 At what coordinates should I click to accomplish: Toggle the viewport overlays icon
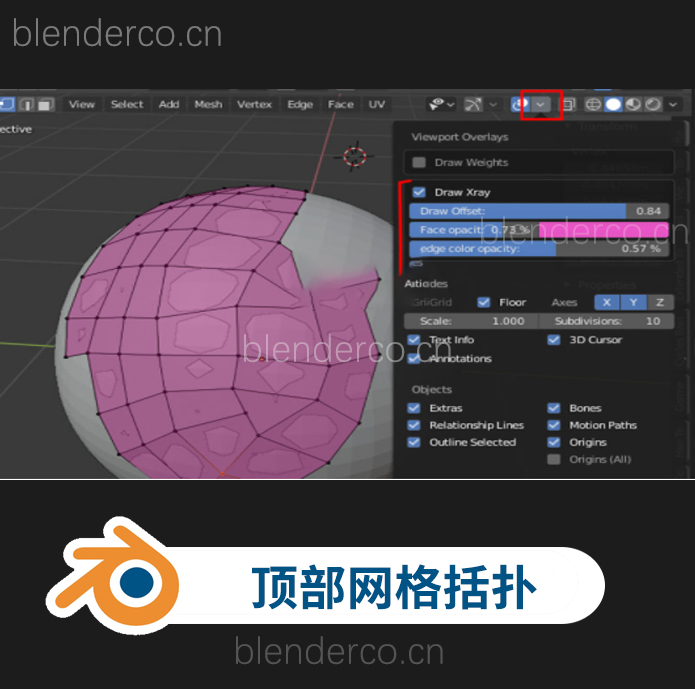point(519,105)
